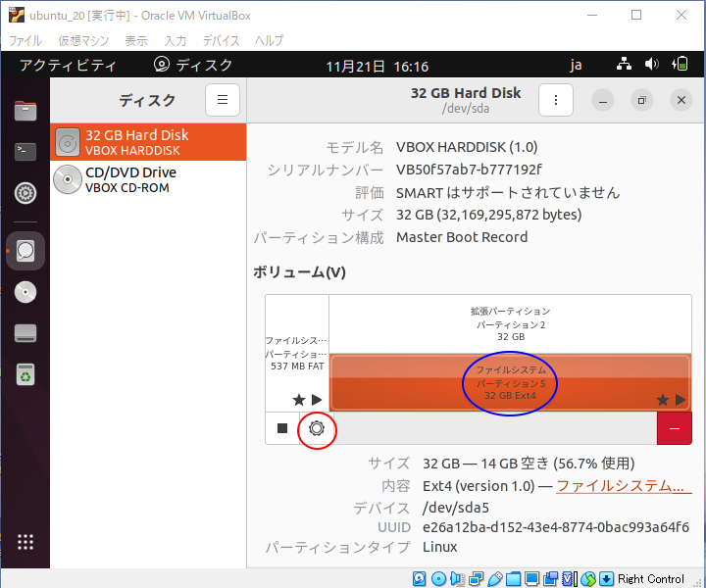Click the network status icon in top bar
The image size is (706, 588).
tap(624, 64)
